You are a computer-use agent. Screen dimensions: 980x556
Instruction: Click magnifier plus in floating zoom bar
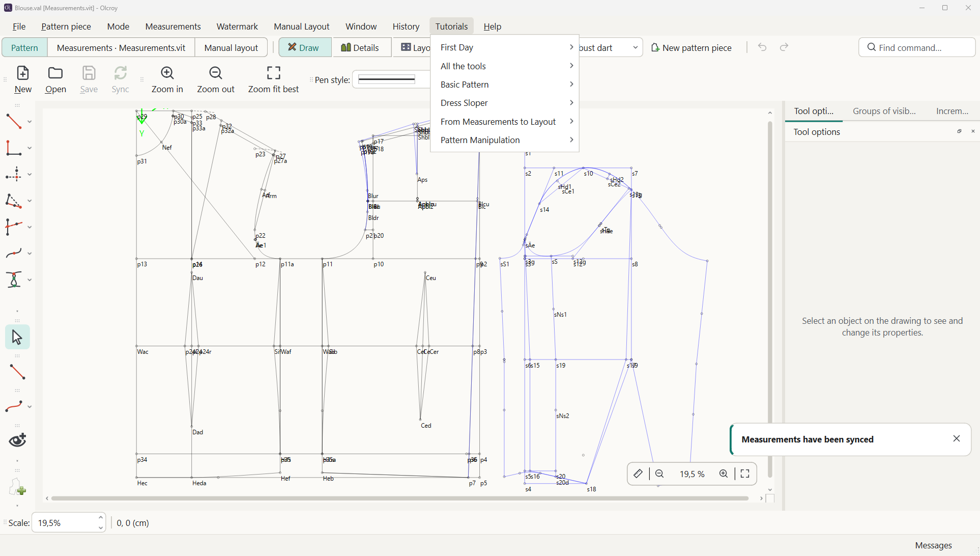coord(724,474)
